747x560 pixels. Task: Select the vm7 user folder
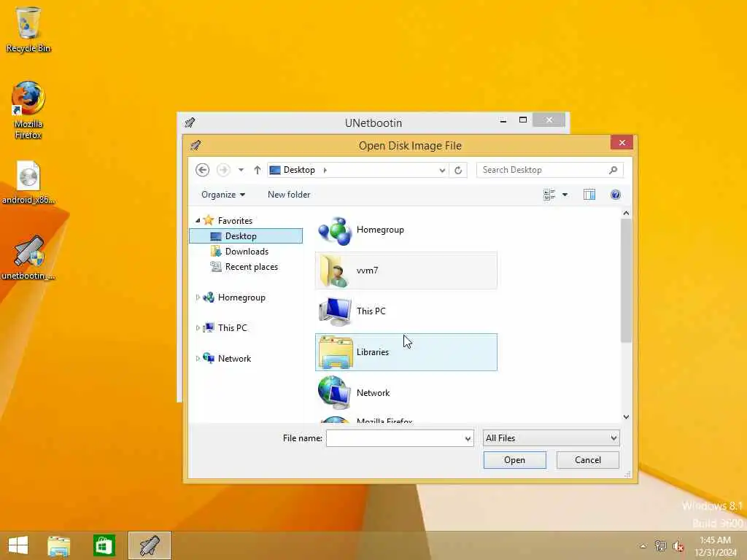(x=406, y=271)
